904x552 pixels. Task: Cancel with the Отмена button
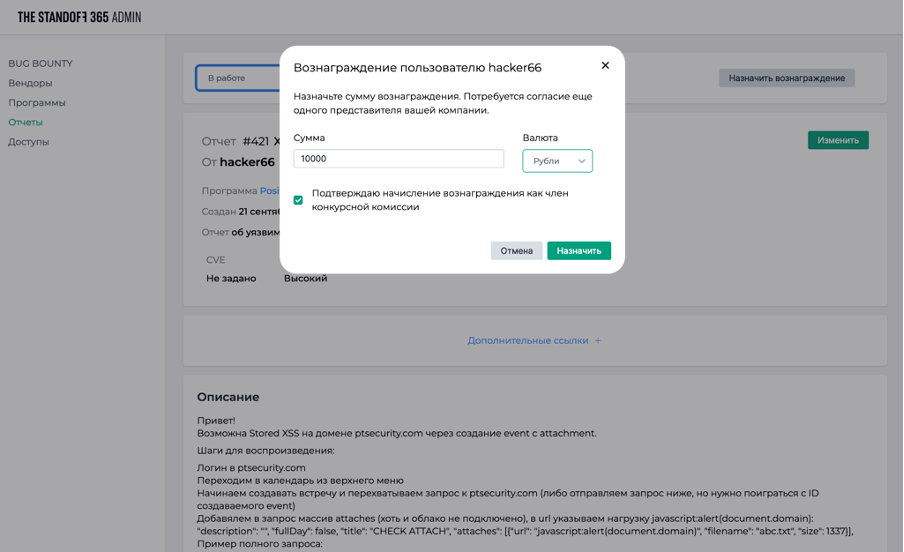(516, 251)
